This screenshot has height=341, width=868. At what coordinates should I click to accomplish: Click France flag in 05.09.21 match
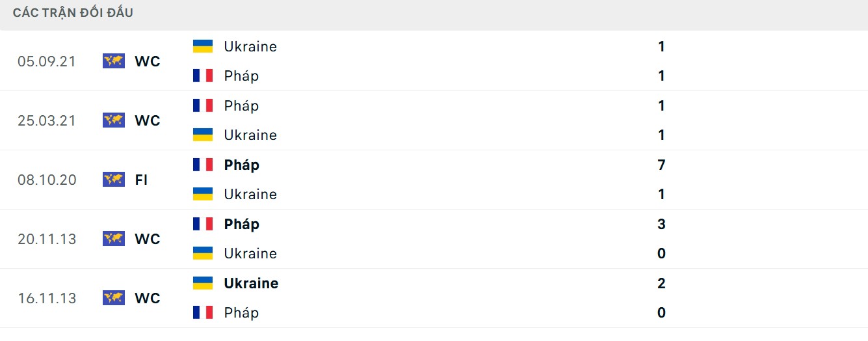click(203, 75)
